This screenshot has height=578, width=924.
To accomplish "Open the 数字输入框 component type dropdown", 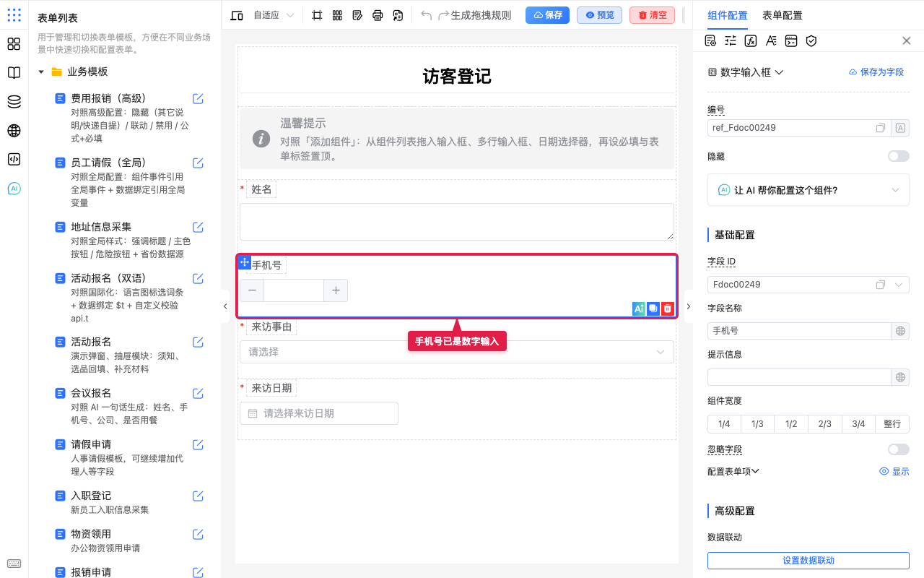I will [746, 72].
